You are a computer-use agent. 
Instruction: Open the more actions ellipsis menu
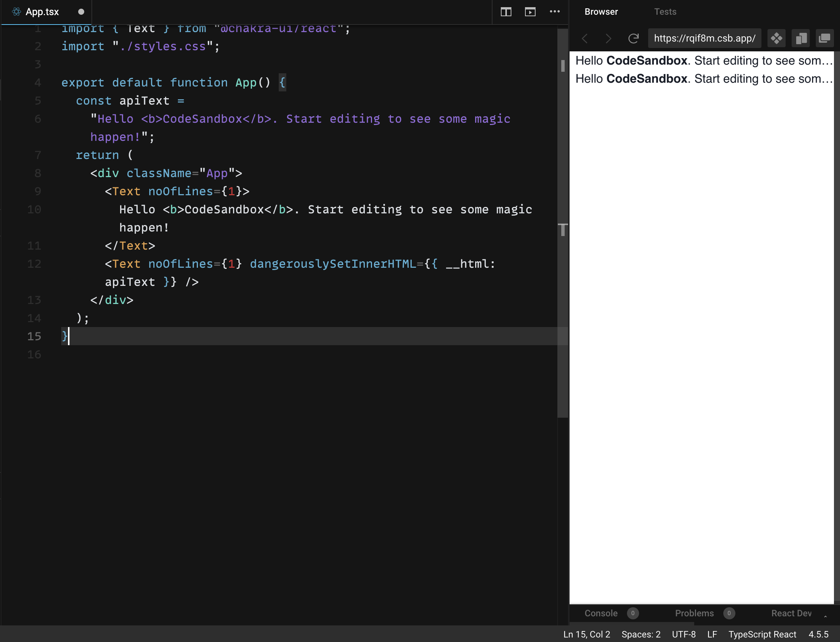(554, 11)
